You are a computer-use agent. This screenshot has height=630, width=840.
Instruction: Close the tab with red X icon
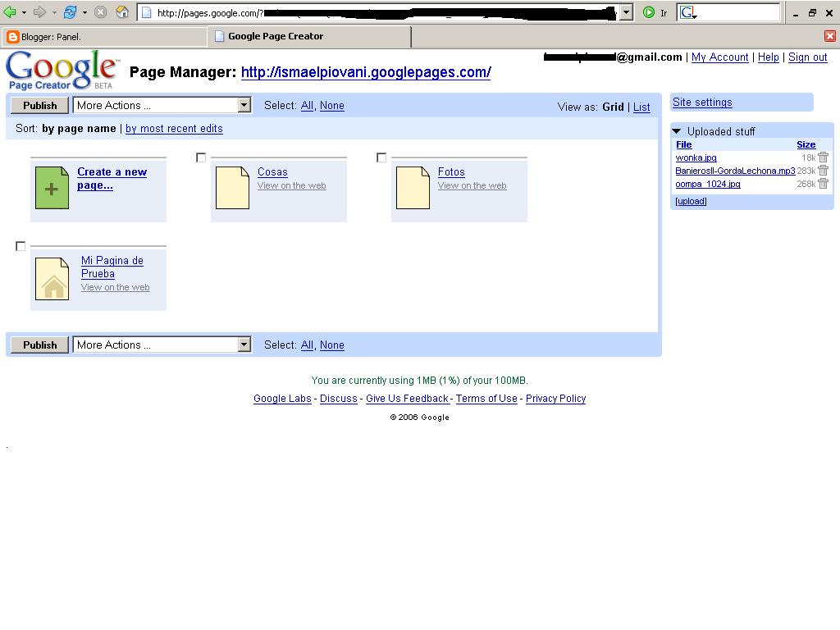coord(830,36)
